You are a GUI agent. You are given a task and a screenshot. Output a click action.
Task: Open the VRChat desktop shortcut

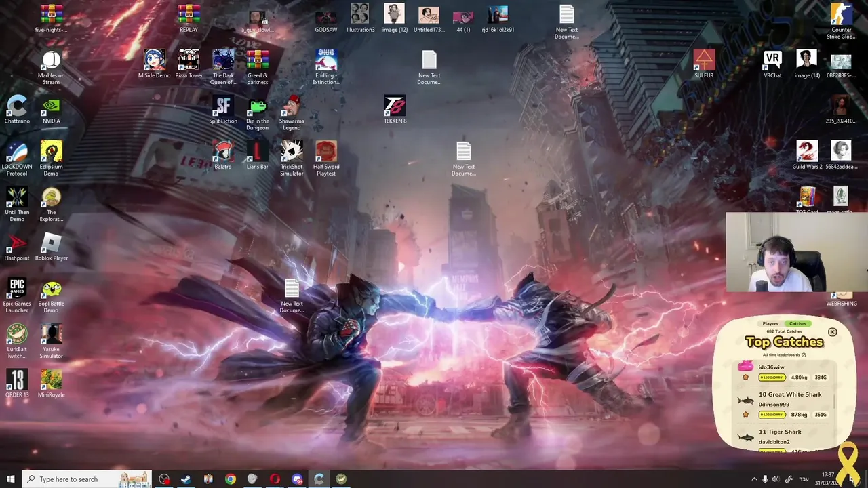(772, 64)
